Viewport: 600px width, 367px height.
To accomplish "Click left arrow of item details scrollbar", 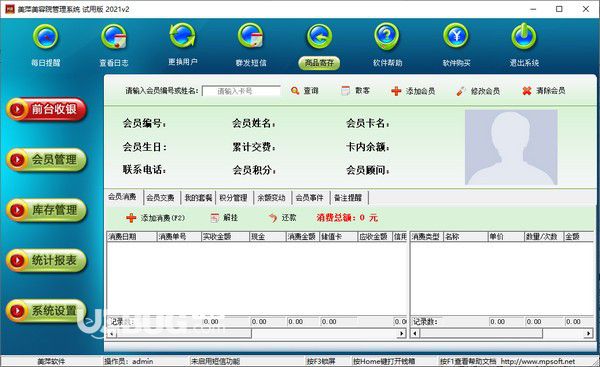I will coord(416,334).
